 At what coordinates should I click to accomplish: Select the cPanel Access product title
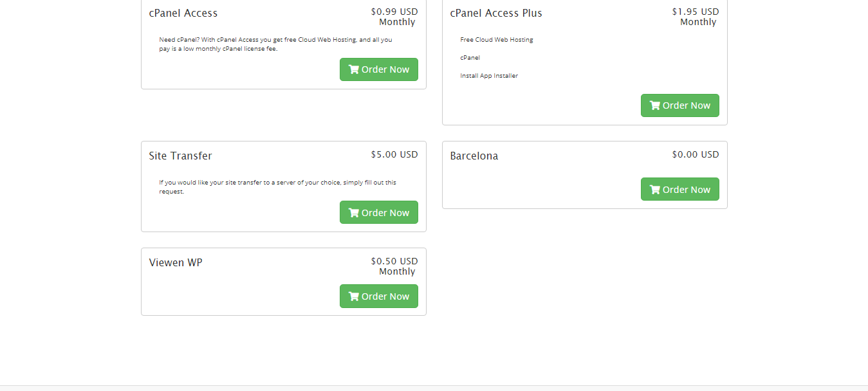(183, 13)
